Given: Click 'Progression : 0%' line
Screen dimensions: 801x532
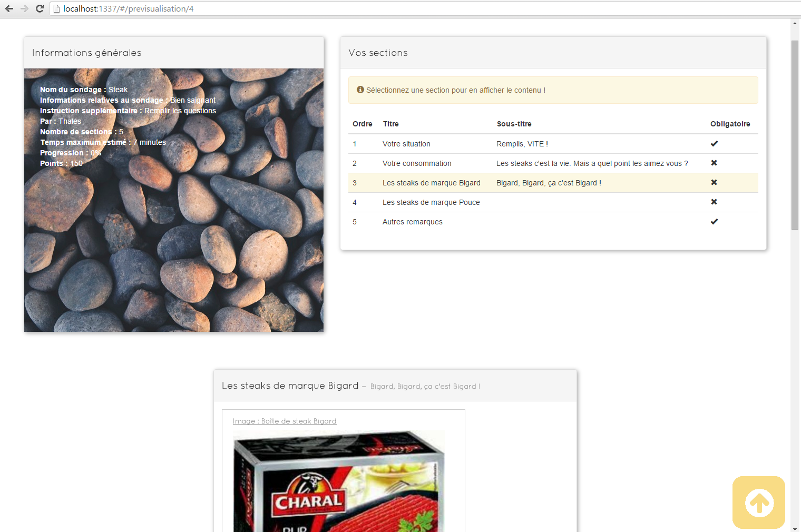Looking at the screenshot, I should 71,153.
